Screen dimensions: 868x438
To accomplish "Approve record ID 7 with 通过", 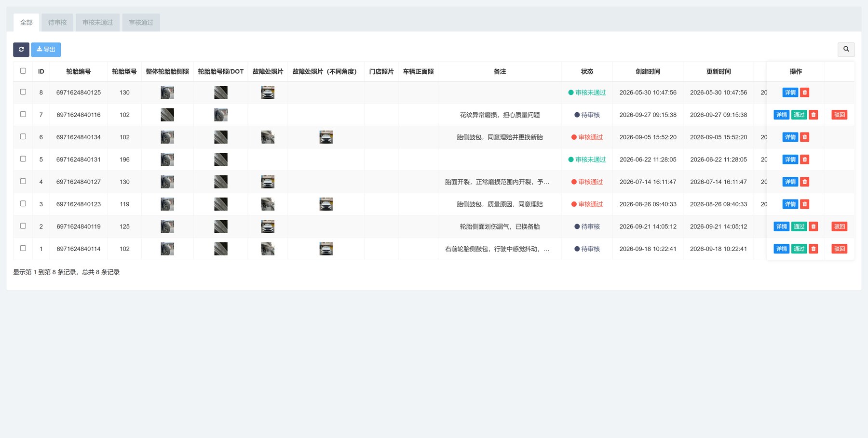I will pos(799,115).
